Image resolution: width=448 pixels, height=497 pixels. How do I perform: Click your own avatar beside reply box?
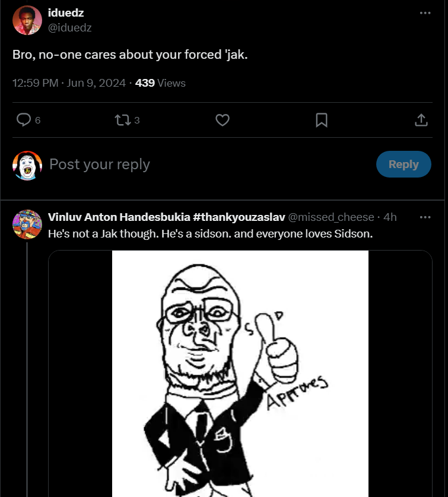pos(27,165)
